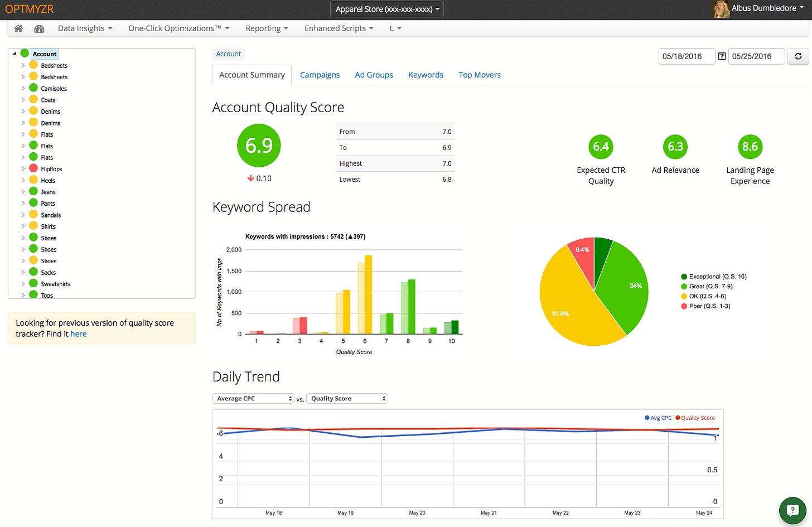
Task: Open the One-Click Optimizations menu
Action: (x=179, y=28)
